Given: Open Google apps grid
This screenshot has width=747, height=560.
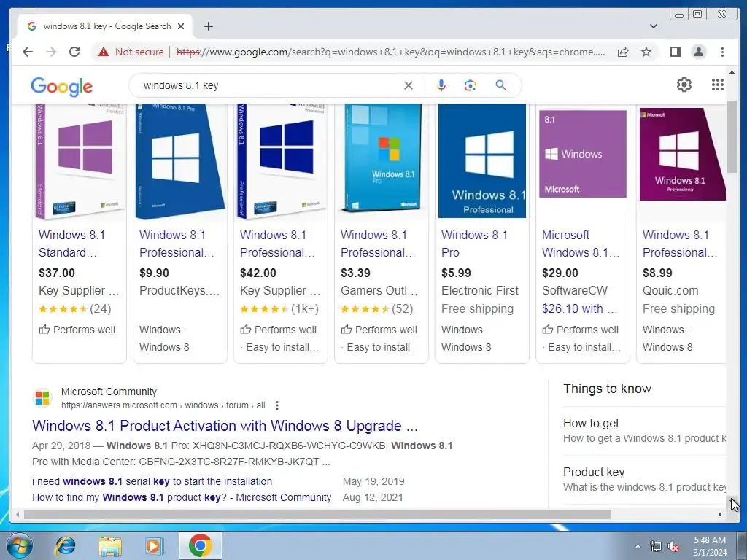Looking at the screenshot, I should (718, 85).
